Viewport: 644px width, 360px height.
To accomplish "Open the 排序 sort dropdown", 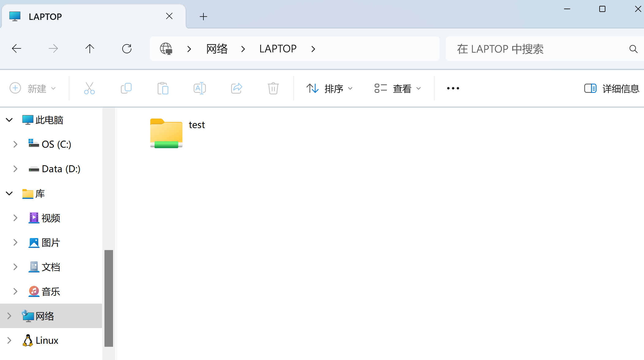I will tap(329, 89).
